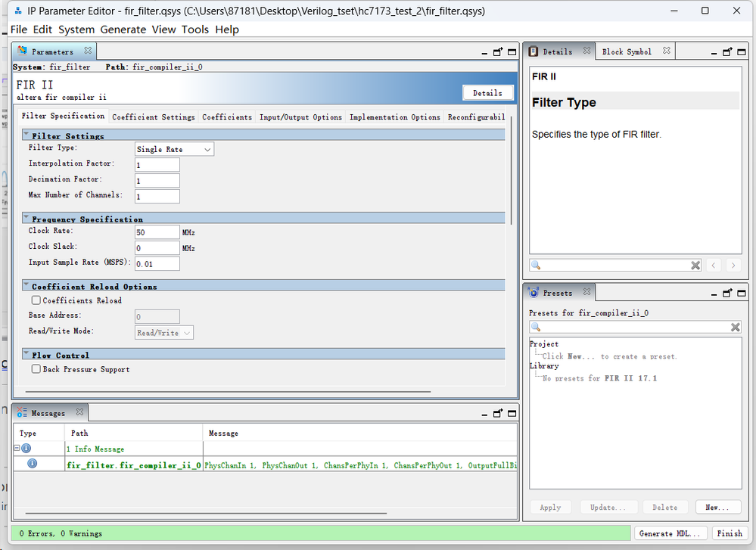
Task: Minimize the Parameters panel
Action: pyautogui.click(x=484, y=52)
